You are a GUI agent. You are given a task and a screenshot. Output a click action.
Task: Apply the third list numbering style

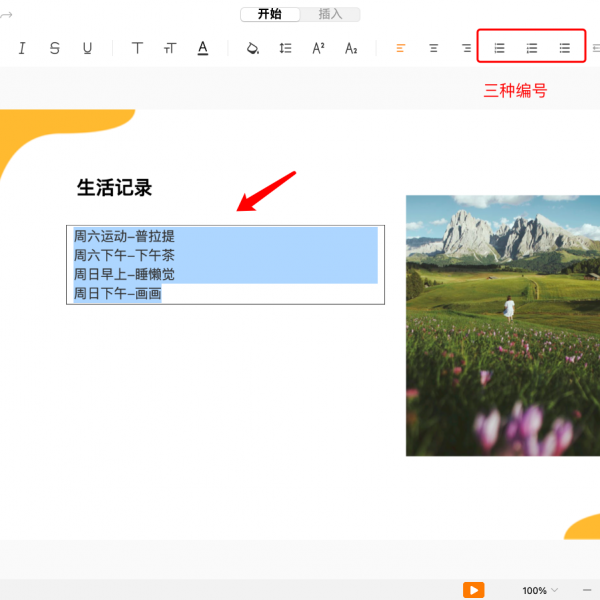565,48
